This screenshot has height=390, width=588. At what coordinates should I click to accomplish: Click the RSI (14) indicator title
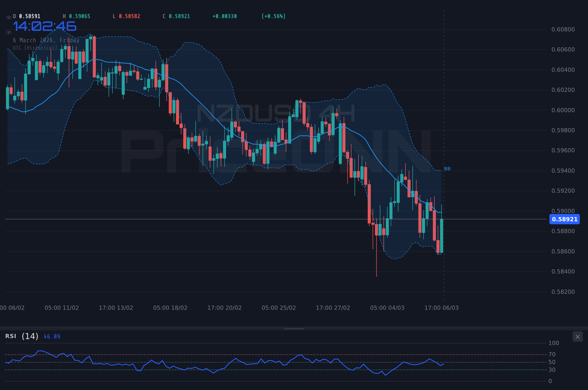(x=22, y=336)
